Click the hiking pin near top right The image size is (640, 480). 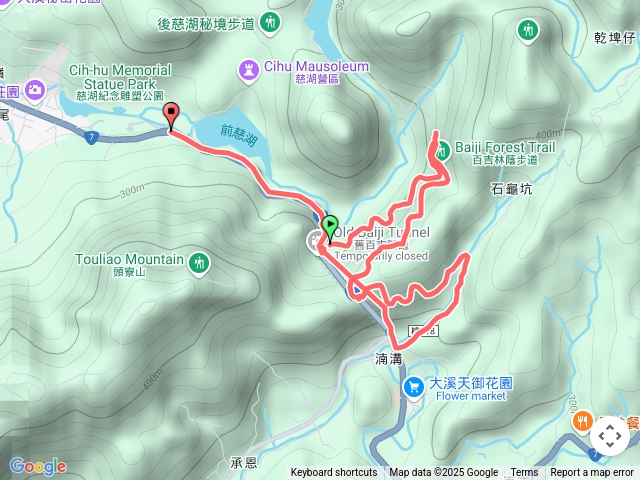pos(528,31)
